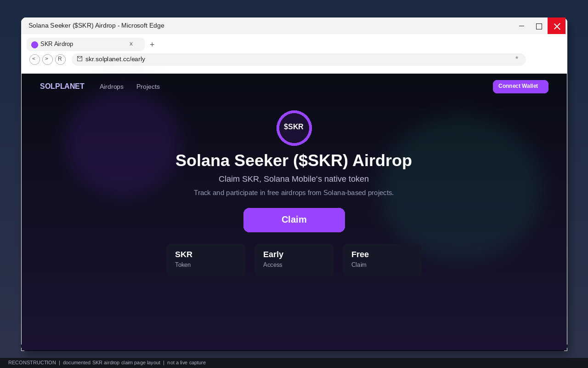
Task: Click the browser back button
Action: (34, 59)
